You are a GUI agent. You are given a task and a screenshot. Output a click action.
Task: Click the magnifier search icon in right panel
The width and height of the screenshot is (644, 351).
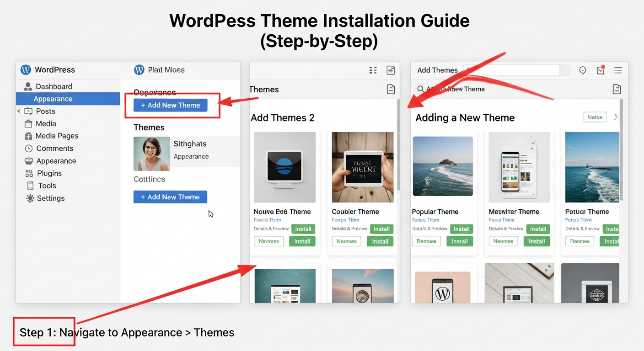coord(420,89)
